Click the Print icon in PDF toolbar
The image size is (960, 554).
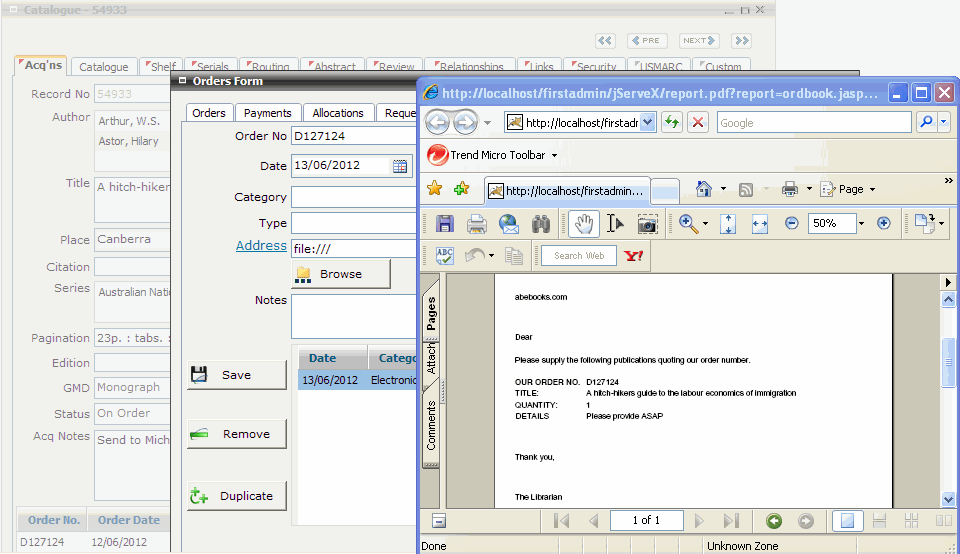(477, 224)
